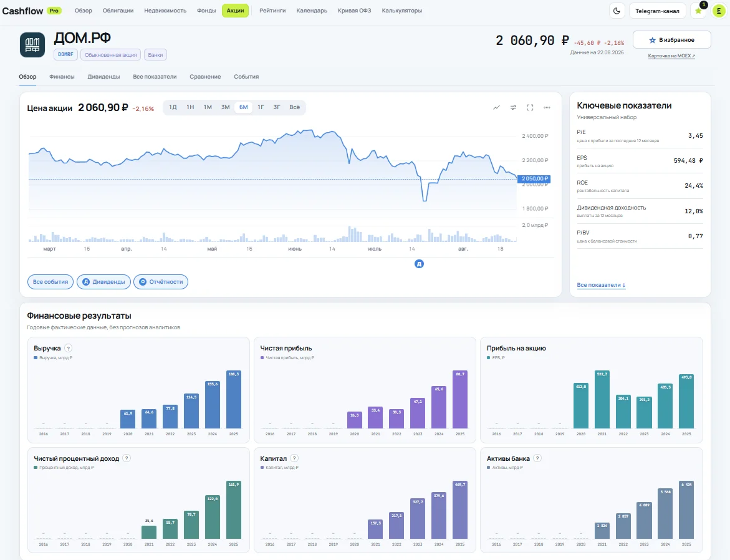Screen dimensions: 730x560
Task: Open Недвижимость section
Action: (165, 11)
